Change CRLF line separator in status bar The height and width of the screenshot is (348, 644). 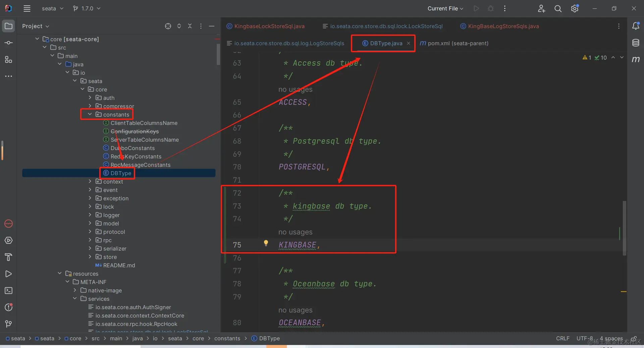(x=563, y=338)
